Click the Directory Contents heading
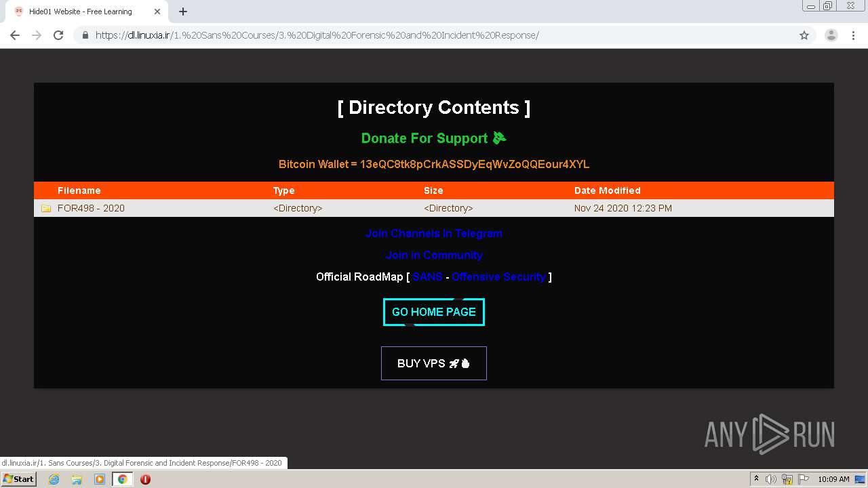The width and height of the screenshot is (868, 488). point(434,107)
